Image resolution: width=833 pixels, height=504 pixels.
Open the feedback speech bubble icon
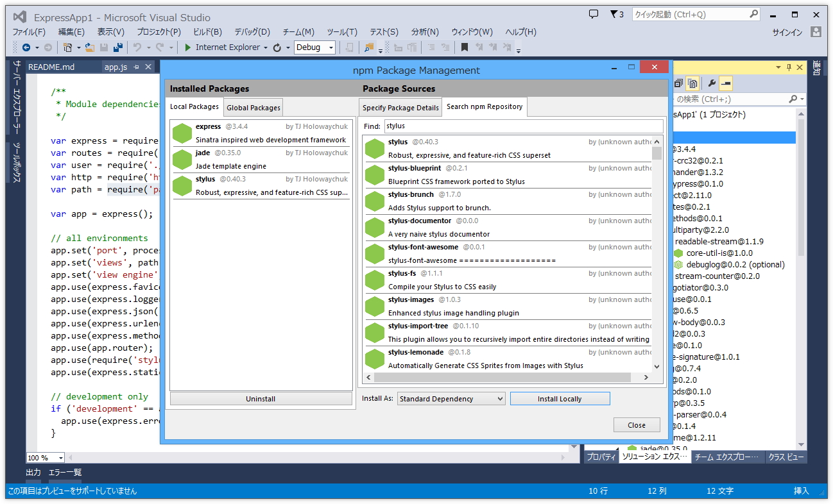click(594, 14)
